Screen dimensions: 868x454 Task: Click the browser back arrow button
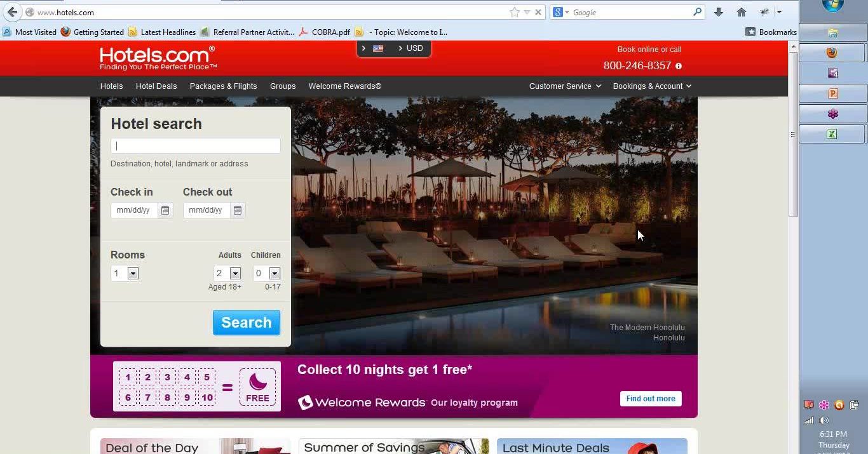coord(12,12)
